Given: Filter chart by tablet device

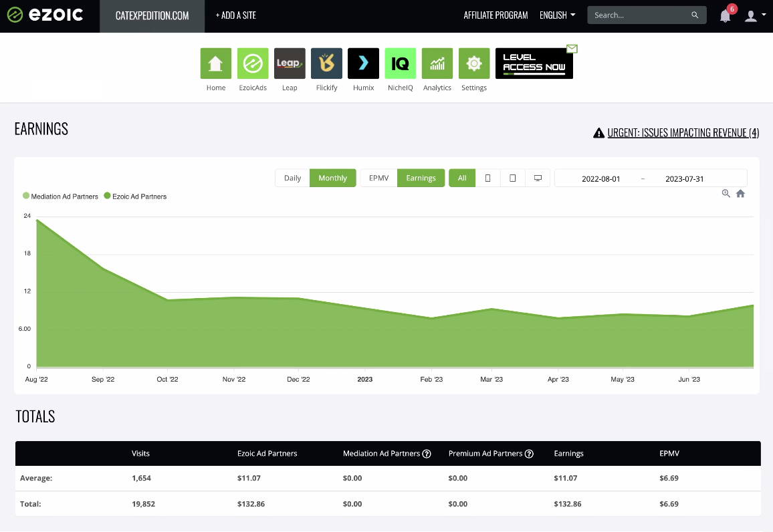Looking at the screenshot, I should [x=513, y=178].
